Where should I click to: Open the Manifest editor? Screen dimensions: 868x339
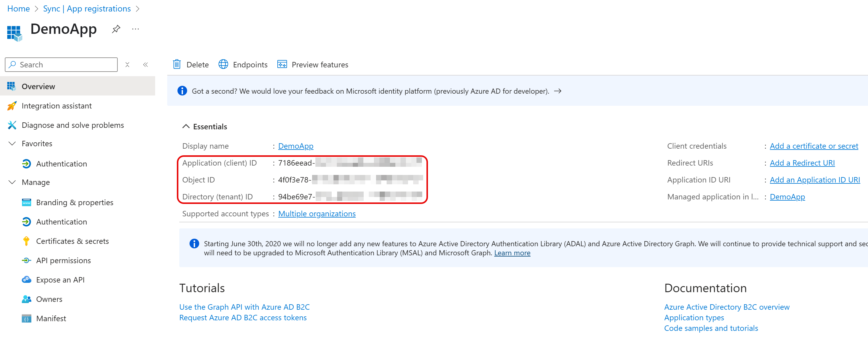coord(51,318)
